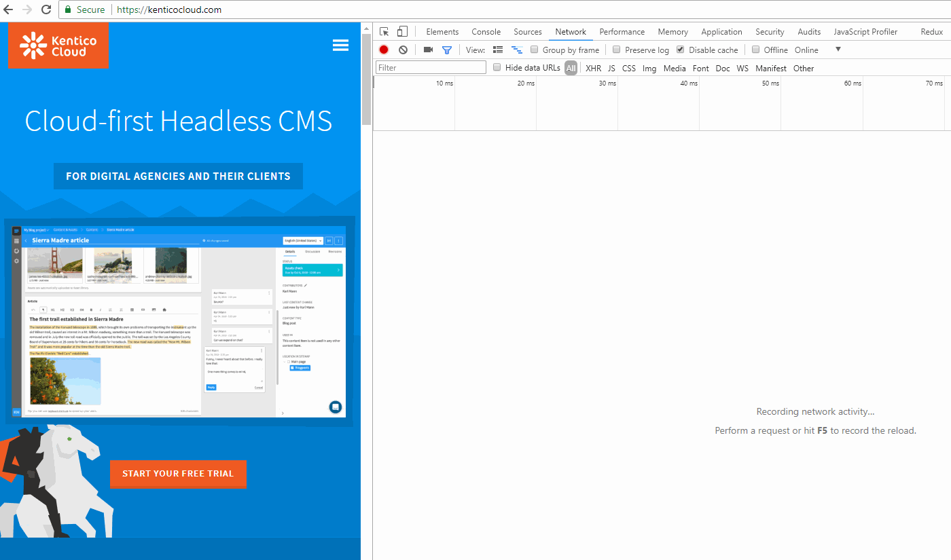Open the Redux tab
The width and height of the screenshot is (951, 560).
[932, 32]
